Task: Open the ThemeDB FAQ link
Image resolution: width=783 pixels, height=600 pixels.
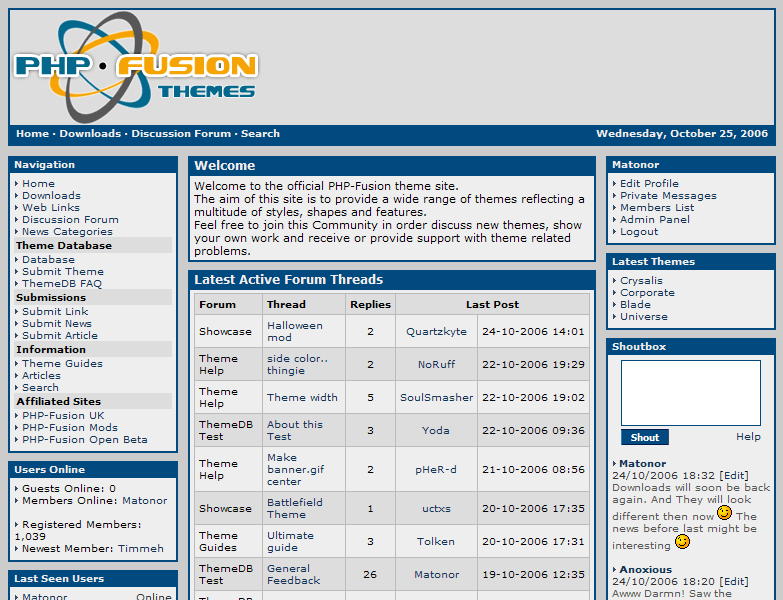Action: tap(62, 284)
